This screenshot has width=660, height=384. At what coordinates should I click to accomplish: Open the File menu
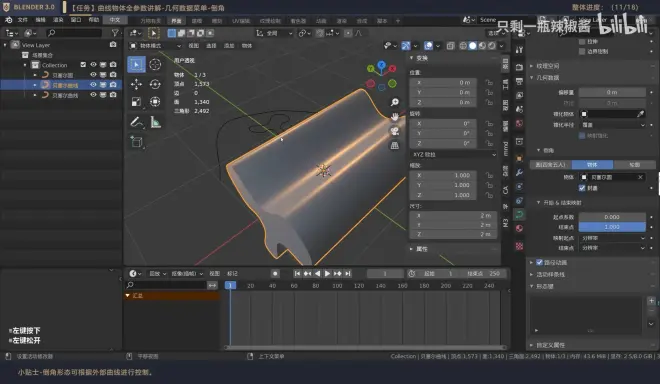(22, 20)
